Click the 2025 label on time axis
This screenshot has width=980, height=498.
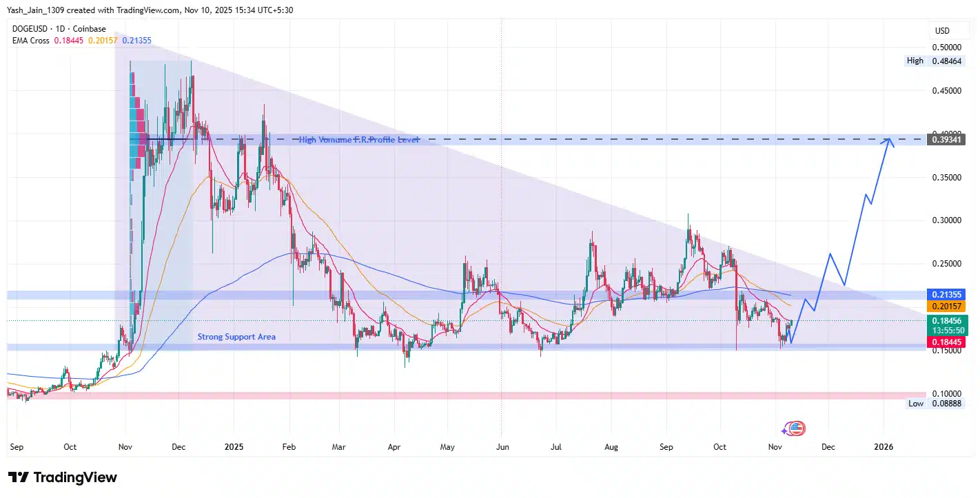pos(235,447)
